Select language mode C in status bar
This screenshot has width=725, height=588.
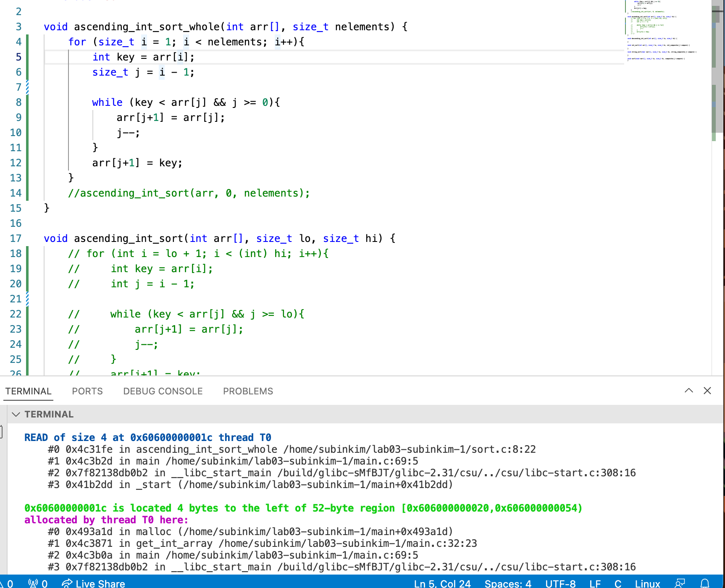pyautogui.click(x=618, y=583)
